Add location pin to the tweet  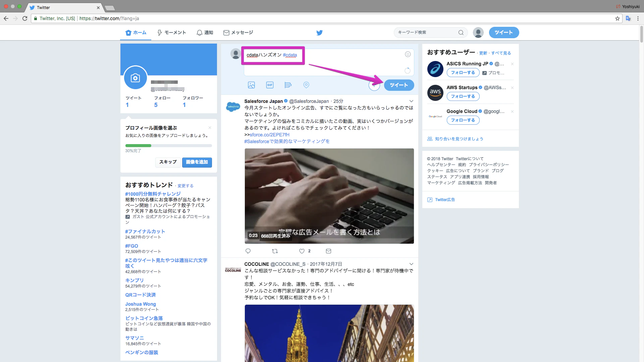point(306,85)
